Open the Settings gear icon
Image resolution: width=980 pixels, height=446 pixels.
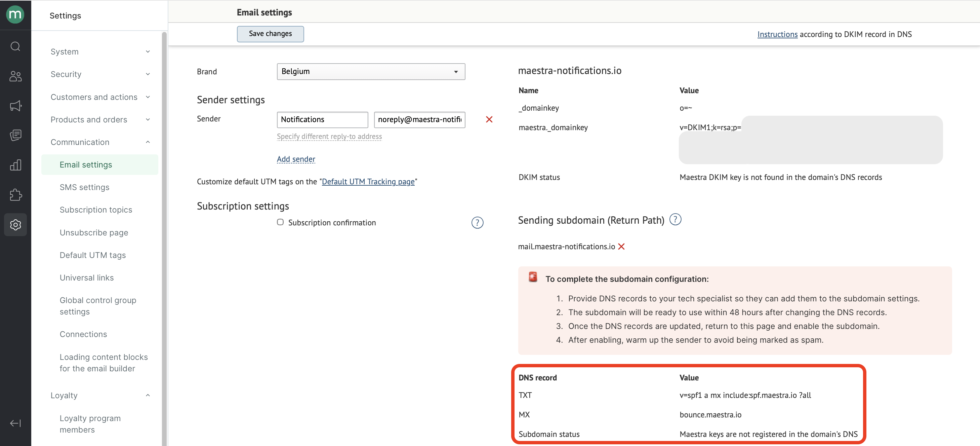tap(15, 224)
